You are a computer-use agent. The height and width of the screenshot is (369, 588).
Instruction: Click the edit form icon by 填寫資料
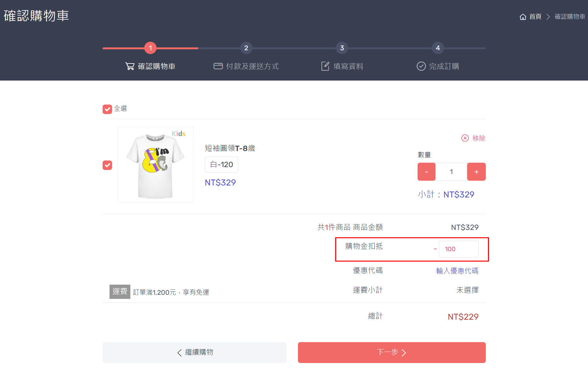pyautogui.click(x=325, y=66)
